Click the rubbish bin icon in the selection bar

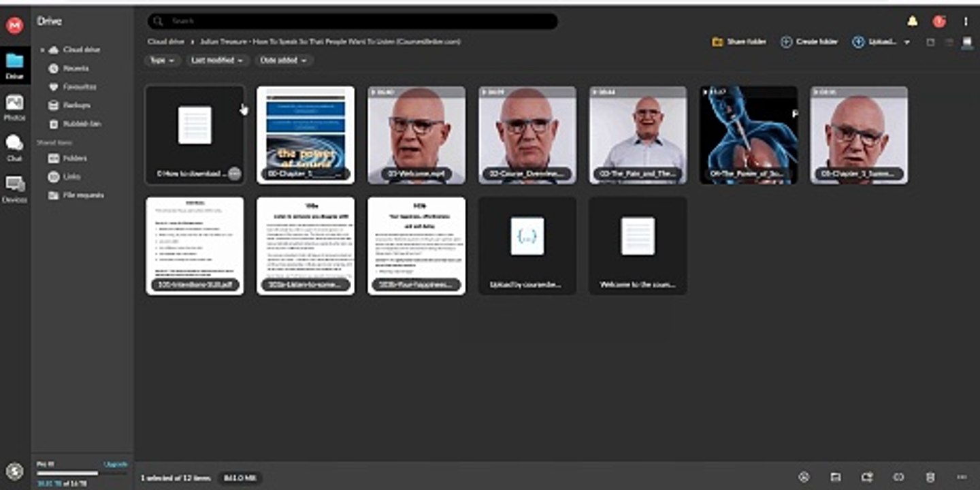pos(930,477)
